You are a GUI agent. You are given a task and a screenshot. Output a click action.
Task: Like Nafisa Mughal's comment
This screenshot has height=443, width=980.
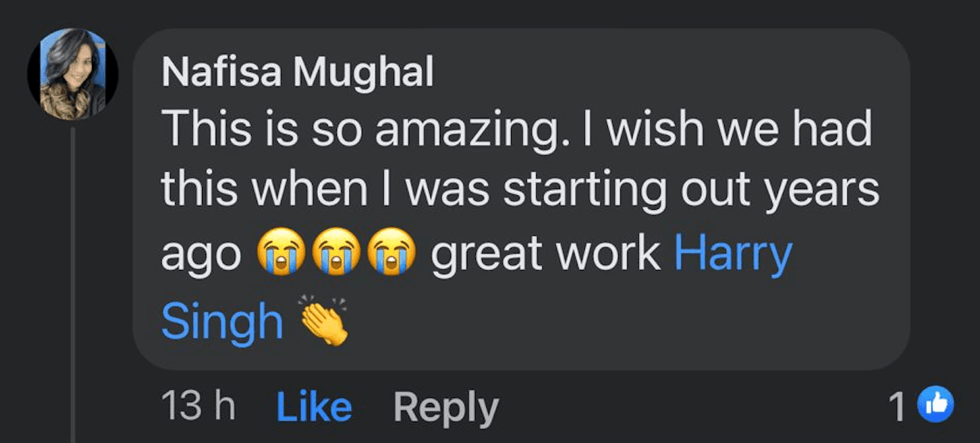pos(314,407)
